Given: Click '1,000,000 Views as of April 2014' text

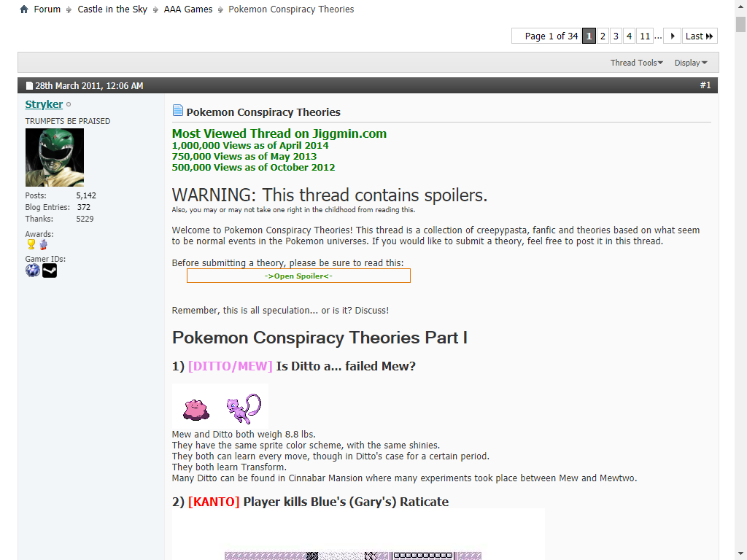Looking at the screenshot, I should click(250, 146).
